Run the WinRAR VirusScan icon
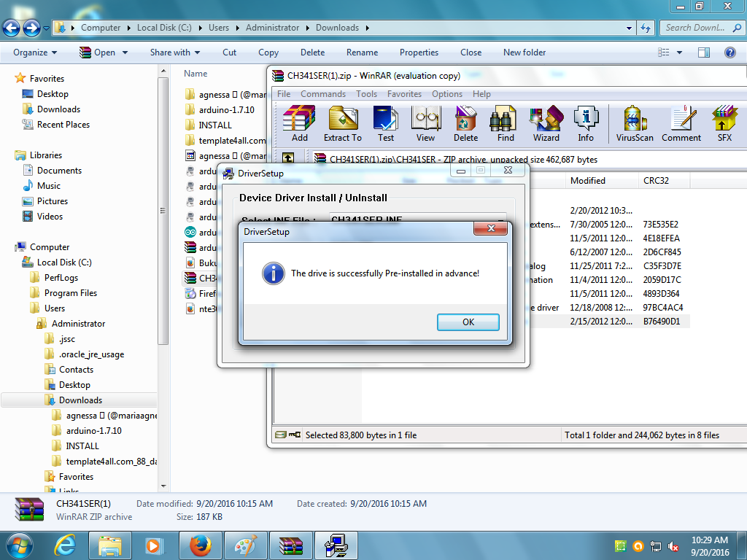This screenshot has height=560, width=747. point(635,124)
